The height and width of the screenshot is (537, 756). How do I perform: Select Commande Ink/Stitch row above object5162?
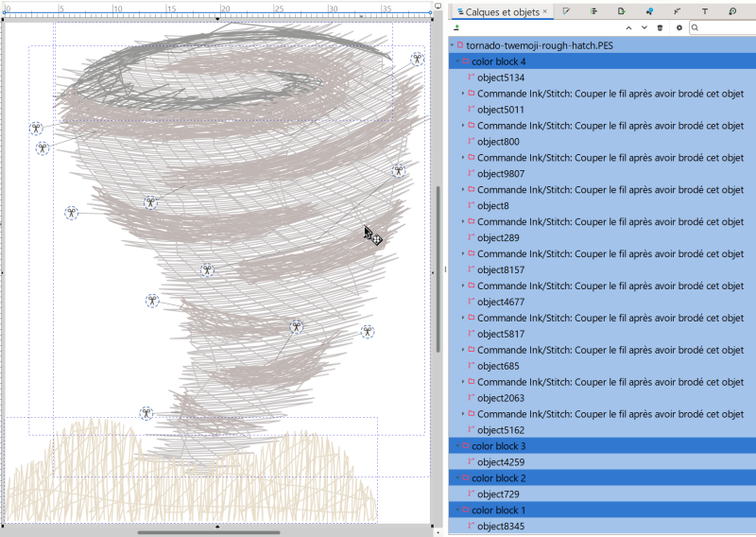pyautogui.click(x=602, y=414)
